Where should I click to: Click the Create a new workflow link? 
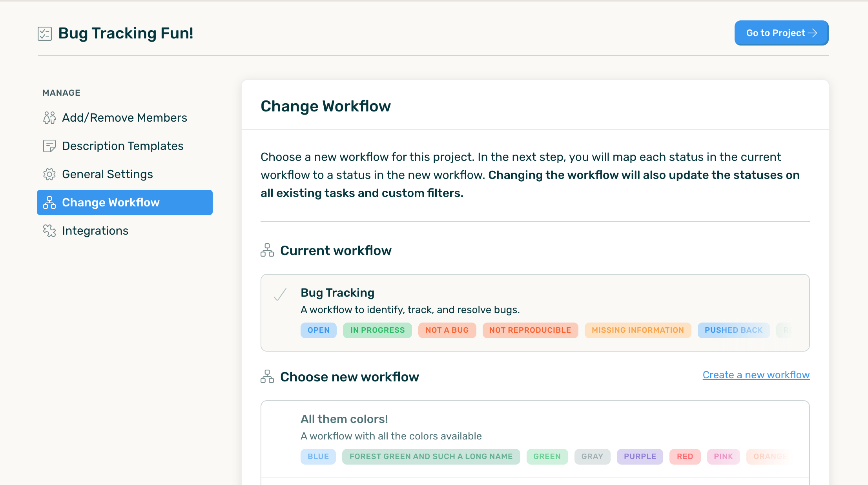755,375
